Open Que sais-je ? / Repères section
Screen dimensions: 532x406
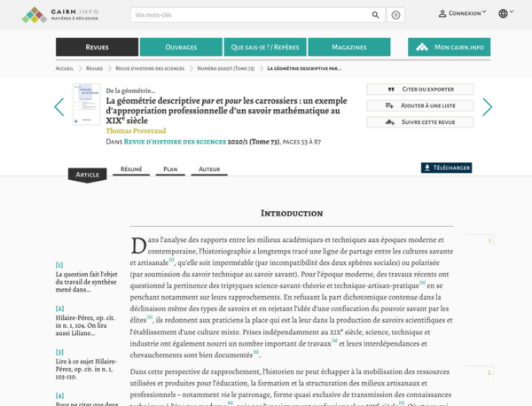pyautogui.click(x=265, y=47)
